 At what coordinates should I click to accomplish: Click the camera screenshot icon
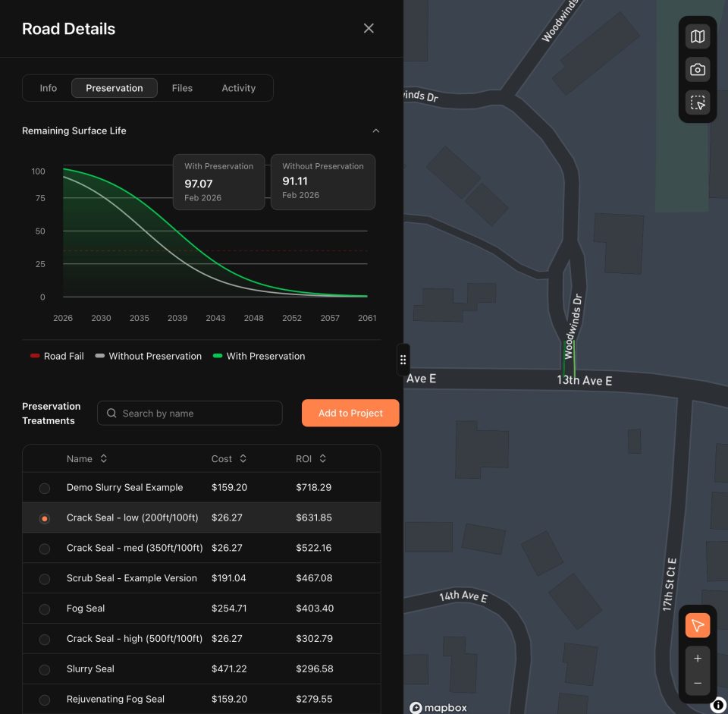(697, 70)
